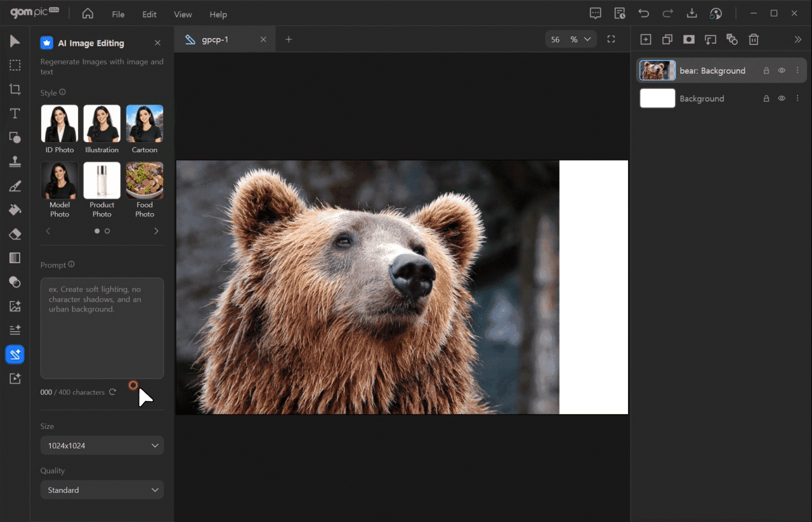
Task: Choose the ID Photo style
Action: coord(60,129)
